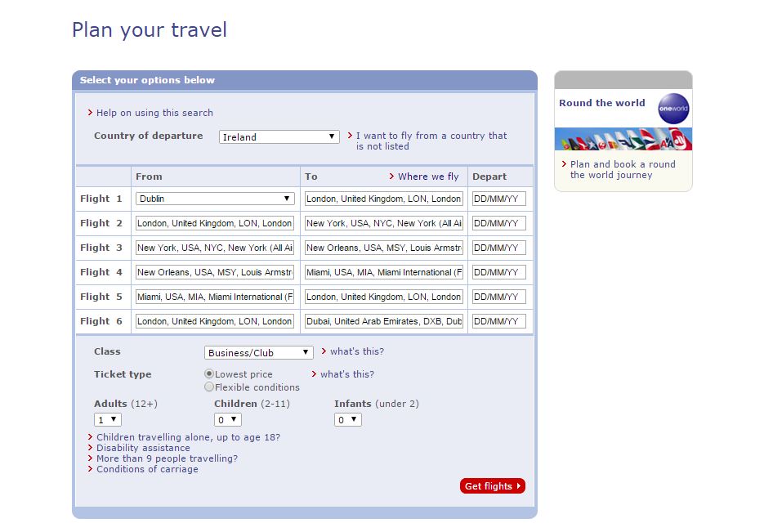Click what's this? next to Class
The height and width of the screenshot is (532, 773).
coord(356,351)
